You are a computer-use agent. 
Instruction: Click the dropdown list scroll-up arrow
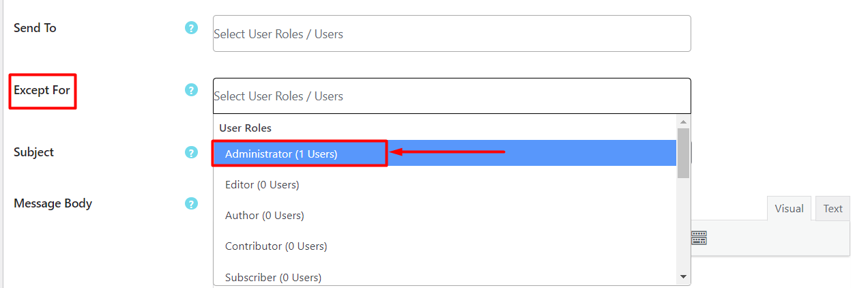click(x=683, y=121)
